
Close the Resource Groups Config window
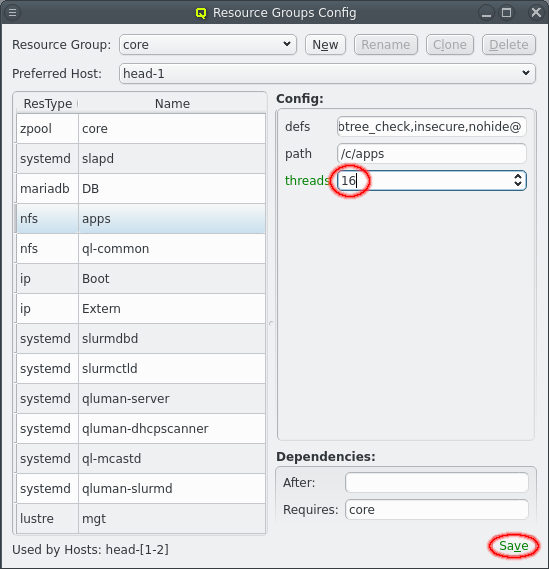point(536,13)
